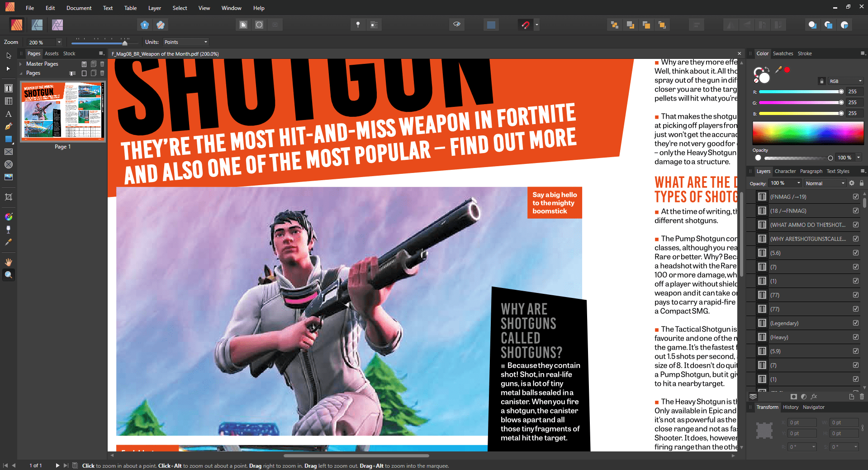This screenshot has width=868, height=470.
Task: Click the pin toolbar icon
Action: [358, 25]
